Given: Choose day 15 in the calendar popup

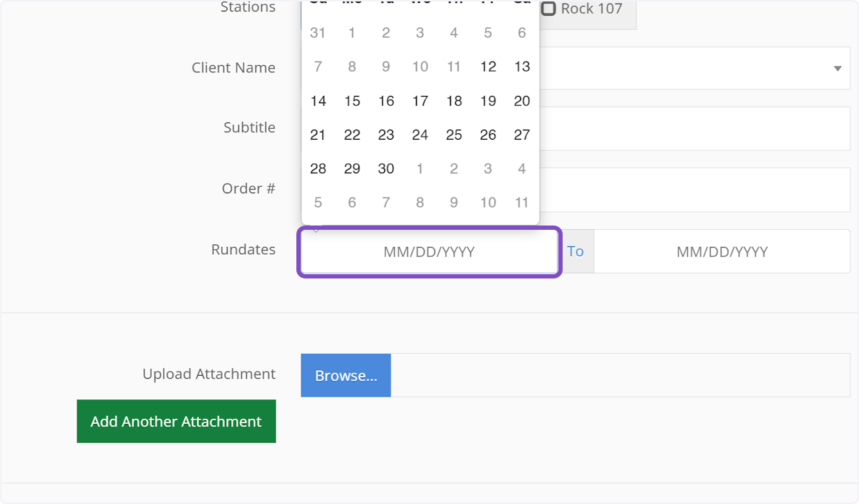Looking at the screenshot, I should point(352,101).
